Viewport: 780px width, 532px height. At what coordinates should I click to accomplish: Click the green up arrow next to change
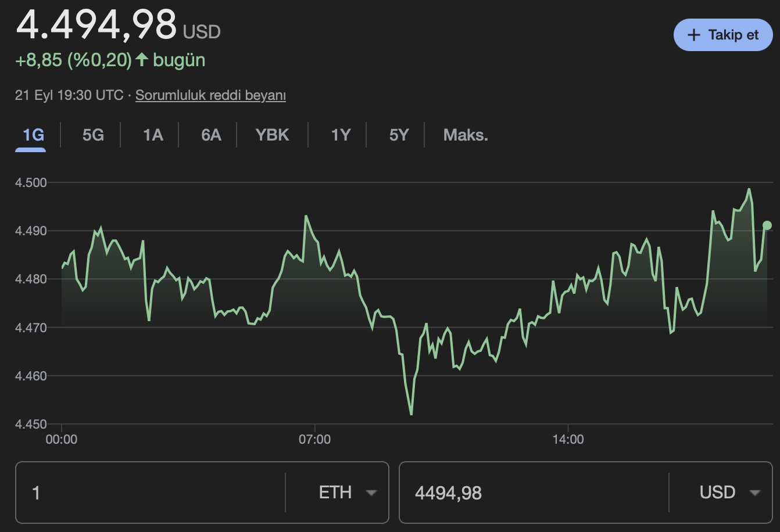[x=142, y=59]
